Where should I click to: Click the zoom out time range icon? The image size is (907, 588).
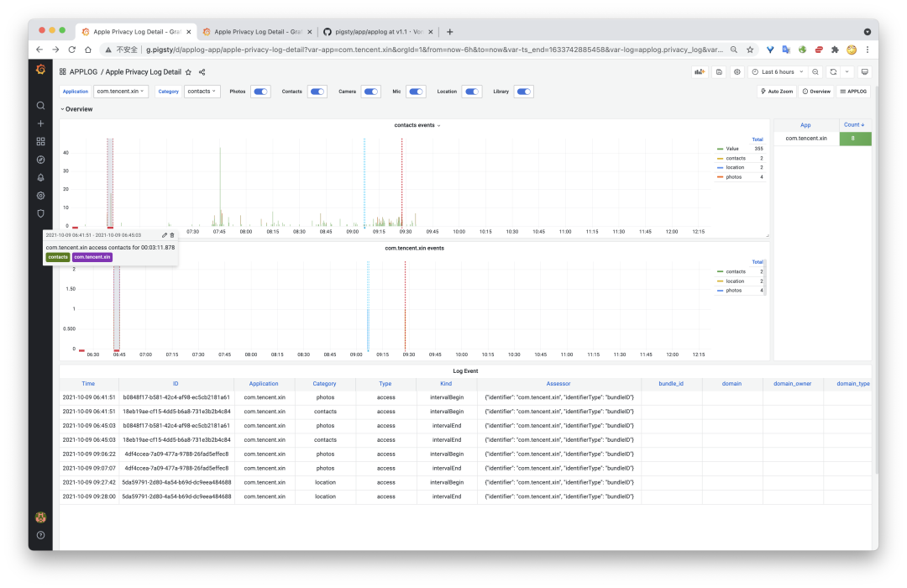[815, 72]
